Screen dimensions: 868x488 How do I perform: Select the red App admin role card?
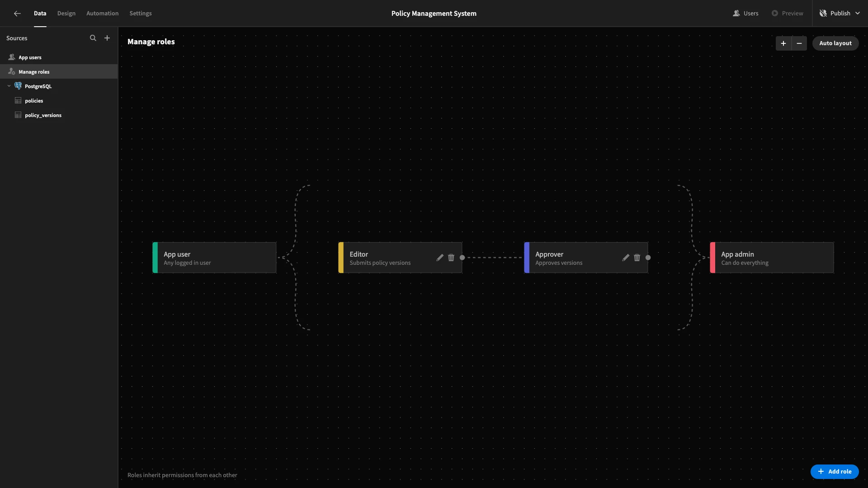click(772, 258)
